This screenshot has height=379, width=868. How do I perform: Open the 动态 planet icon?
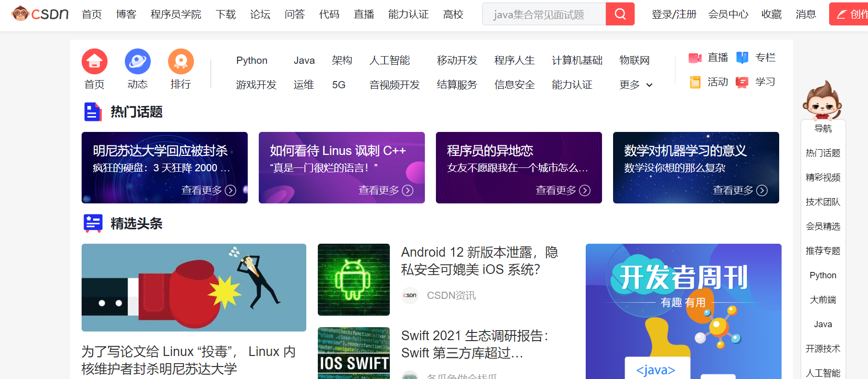138,61
